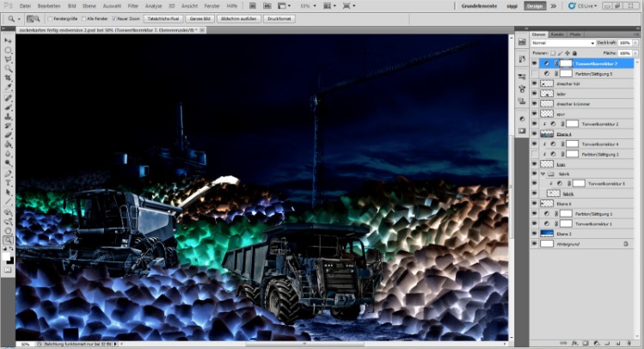Switch to the Kanäle tab
The height and width of the screenshot is (349, 644).
point(557,34)
